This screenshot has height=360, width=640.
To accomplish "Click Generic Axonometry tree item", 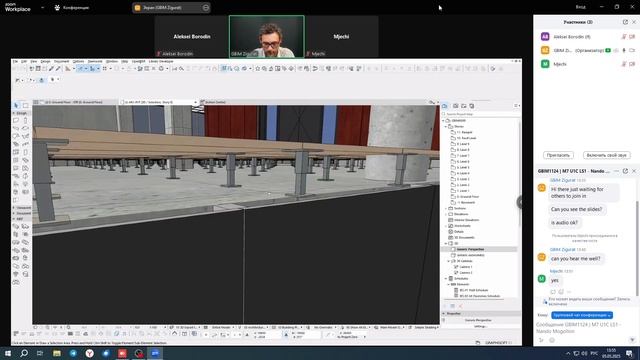I will (x=471, y=255).
